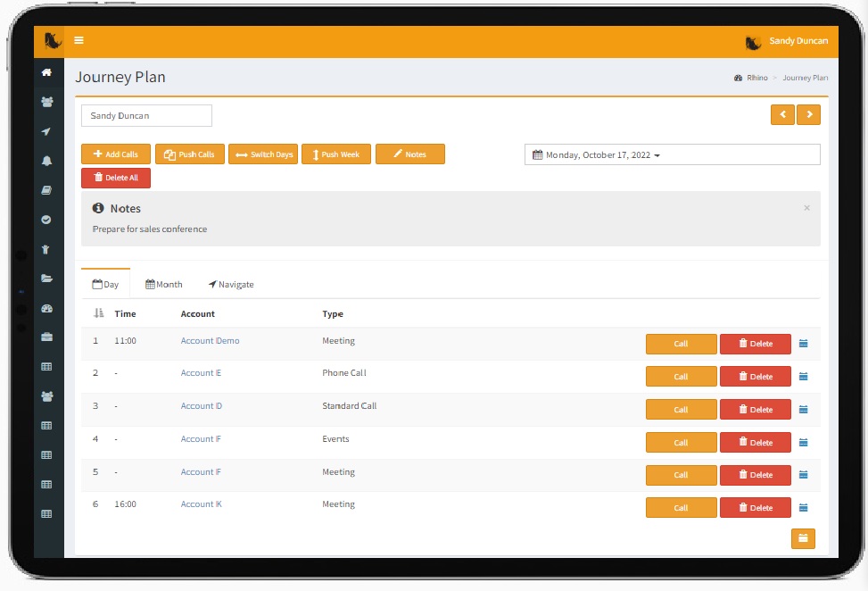Switch to the Day tab
Image resolution: width=868 pixels, height=591 pixels.
105,284
